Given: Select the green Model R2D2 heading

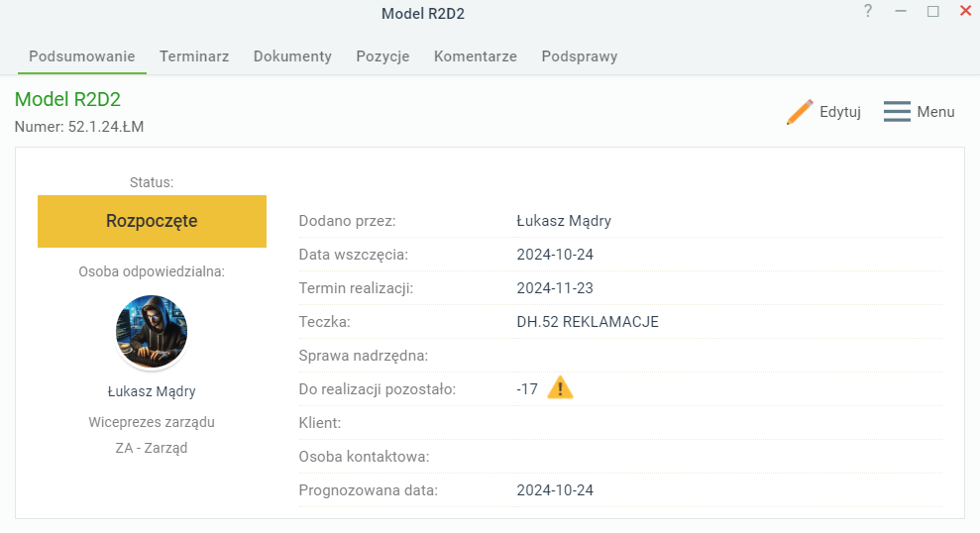Looking at the screenshot, I should point(67,99).
